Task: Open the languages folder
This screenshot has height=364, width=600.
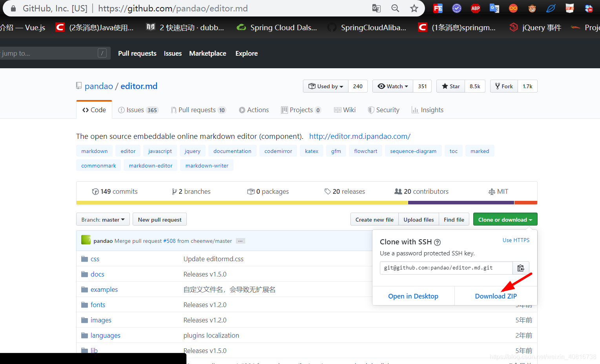Action: click(x=105, y=335)
